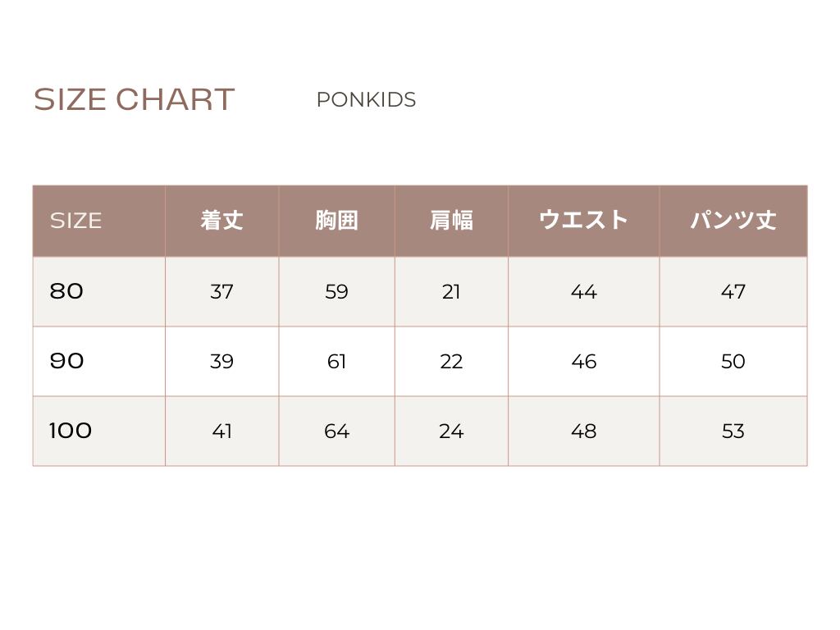Click the SIZE CHART title

[x=134, y=100]
